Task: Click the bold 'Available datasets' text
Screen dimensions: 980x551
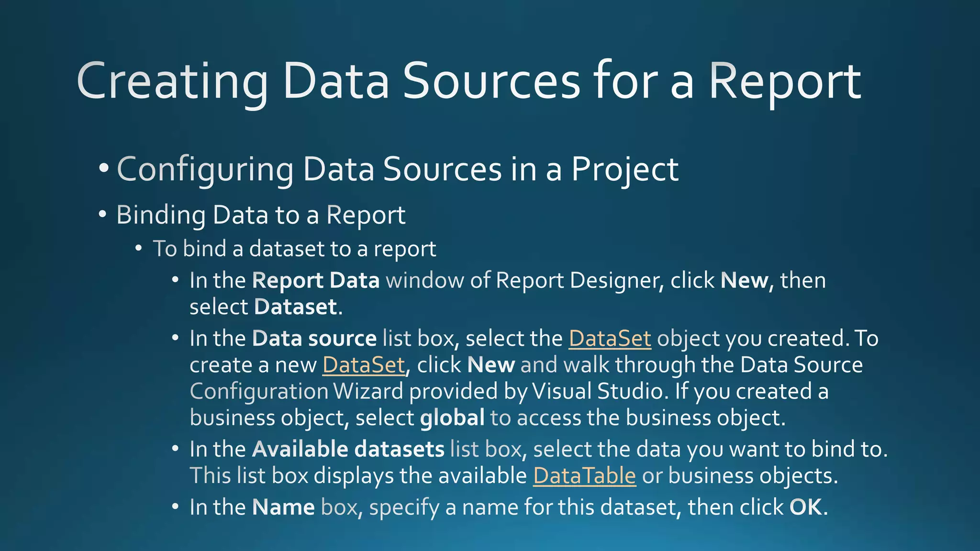Action: coord(348,449)
